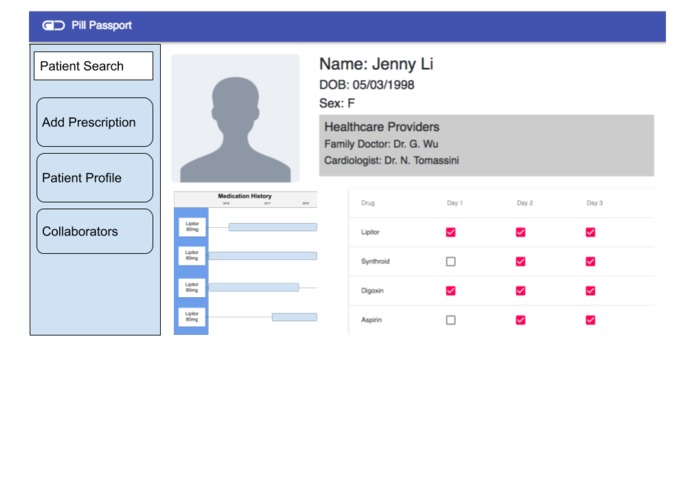The width and height of the screenshot is (695, 494).
Task: Uncheck Aspirin for Day 2
Action: coord(521,320)
